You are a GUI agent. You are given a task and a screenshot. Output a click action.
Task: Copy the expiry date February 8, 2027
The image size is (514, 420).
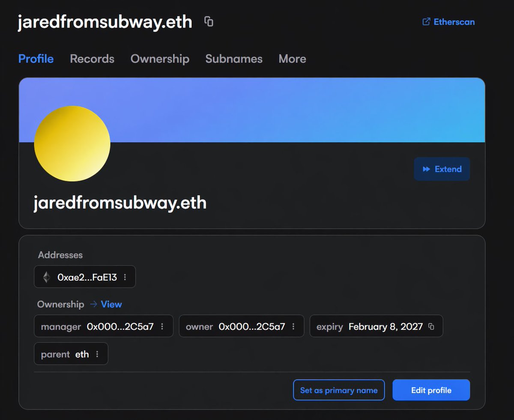[x=431, y=327]
